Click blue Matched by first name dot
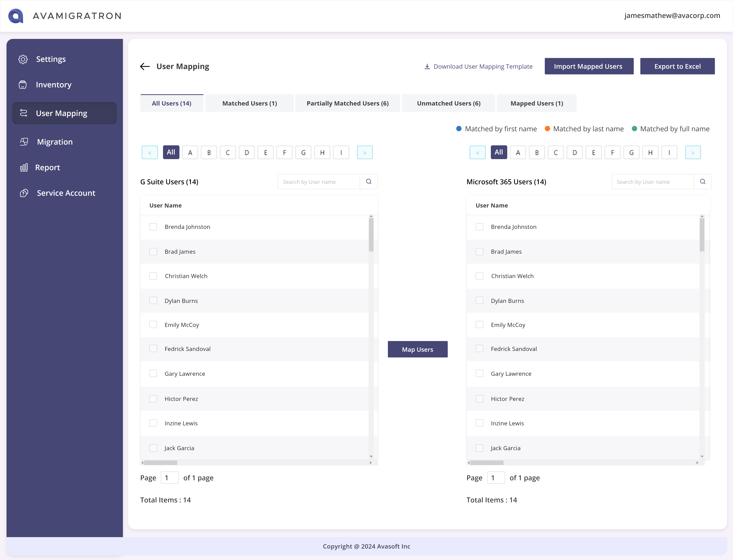This screenshot has height=560, width=733. [x=459, y=129]
